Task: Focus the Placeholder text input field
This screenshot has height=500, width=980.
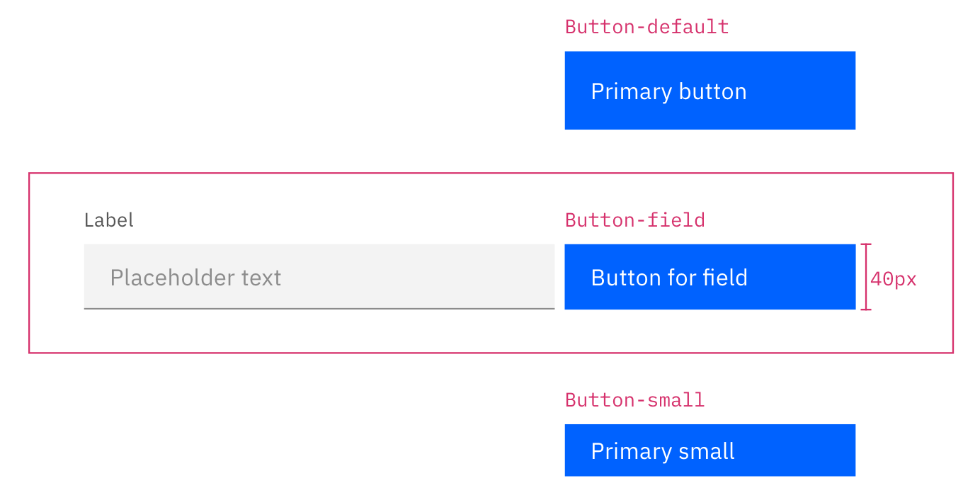Action: tap(319, 277)
